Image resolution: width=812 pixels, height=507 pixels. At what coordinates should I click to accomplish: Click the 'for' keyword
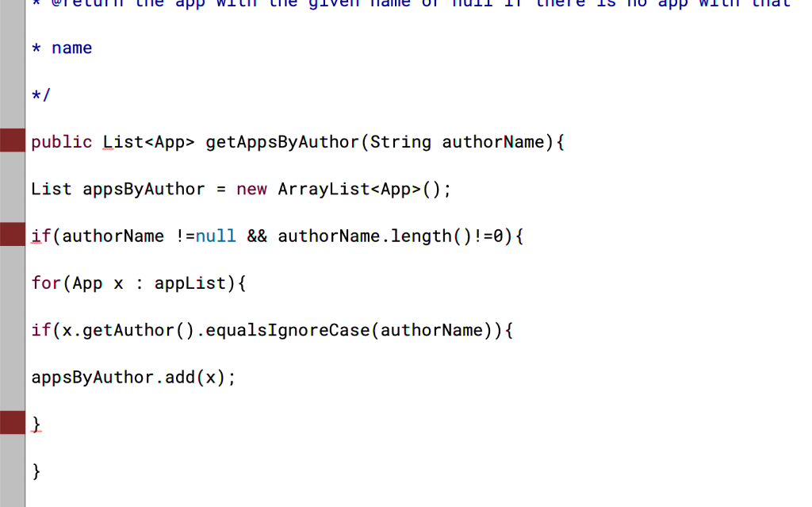click(x=46, y=283)
